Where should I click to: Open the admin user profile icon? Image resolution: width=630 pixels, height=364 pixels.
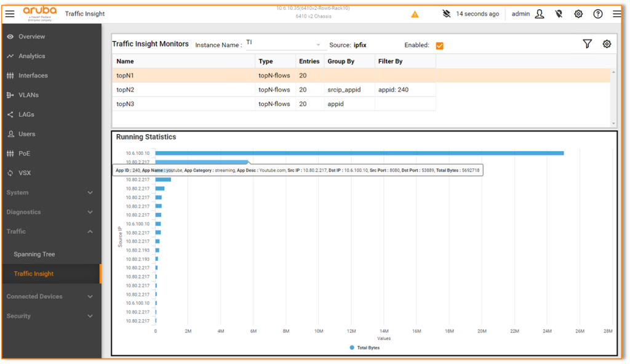coord(539,14)
